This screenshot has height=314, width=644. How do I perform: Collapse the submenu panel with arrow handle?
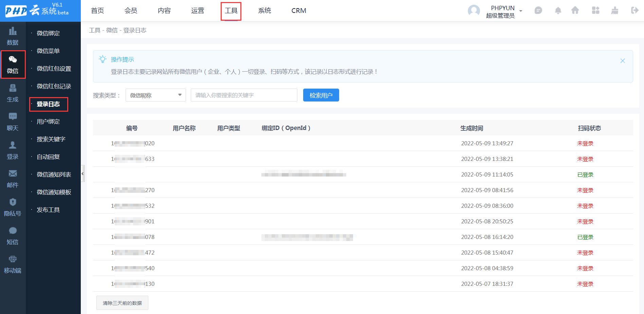click(82, 174)
